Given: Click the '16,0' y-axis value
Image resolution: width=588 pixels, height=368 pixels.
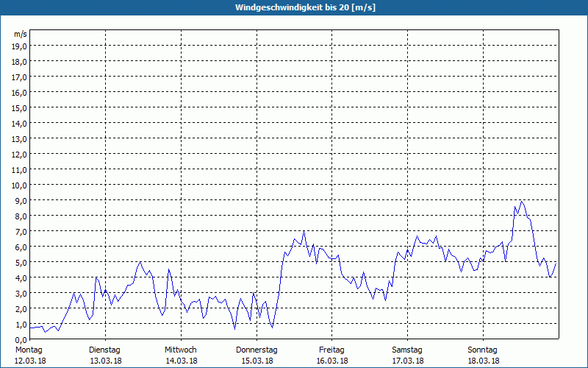Looking at the screenshot, I should click(20, 93).
